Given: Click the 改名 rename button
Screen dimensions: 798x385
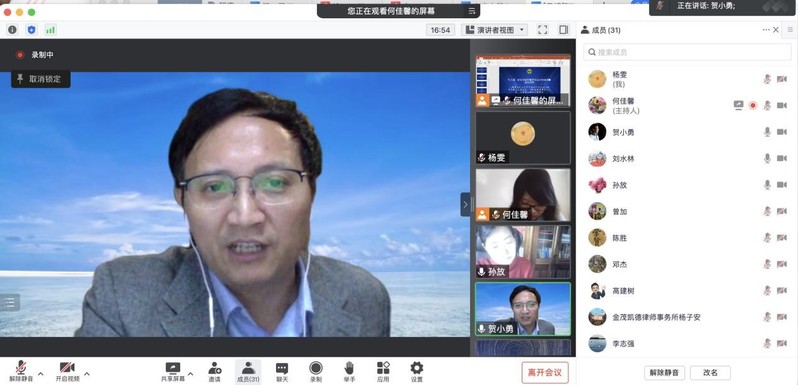Looking at the screenshot, I should point(710,372).
